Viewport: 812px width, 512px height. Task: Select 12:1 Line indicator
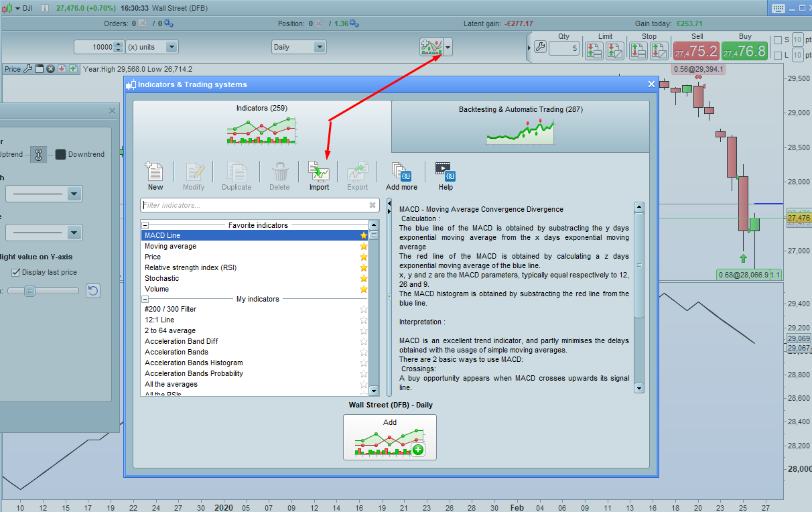click(255, 320)
